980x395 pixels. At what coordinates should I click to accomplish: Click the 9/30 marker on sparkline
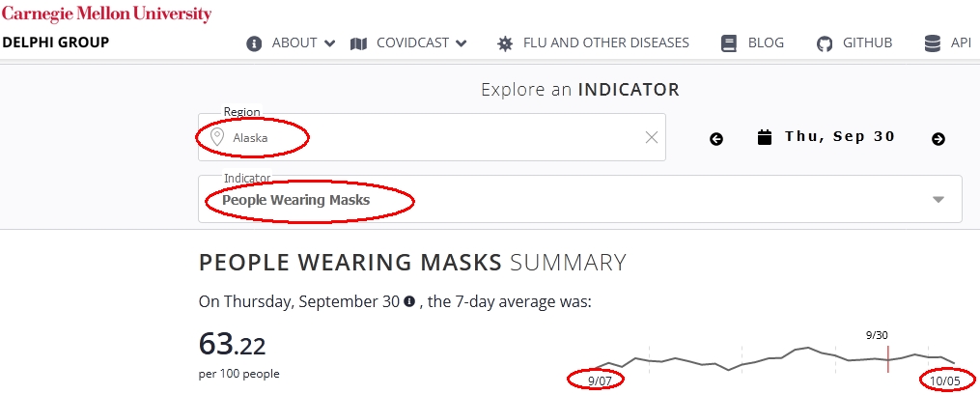tap(888, 357)
